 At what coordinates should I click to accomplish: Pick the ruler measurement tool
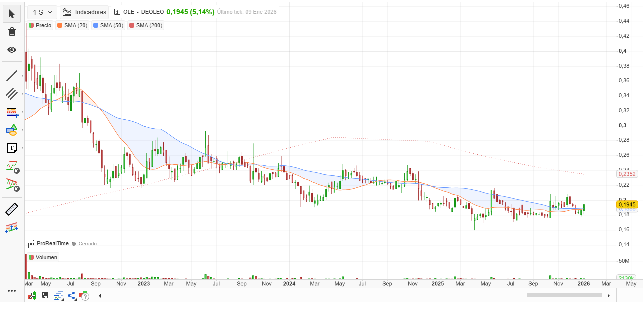[12, 209]
